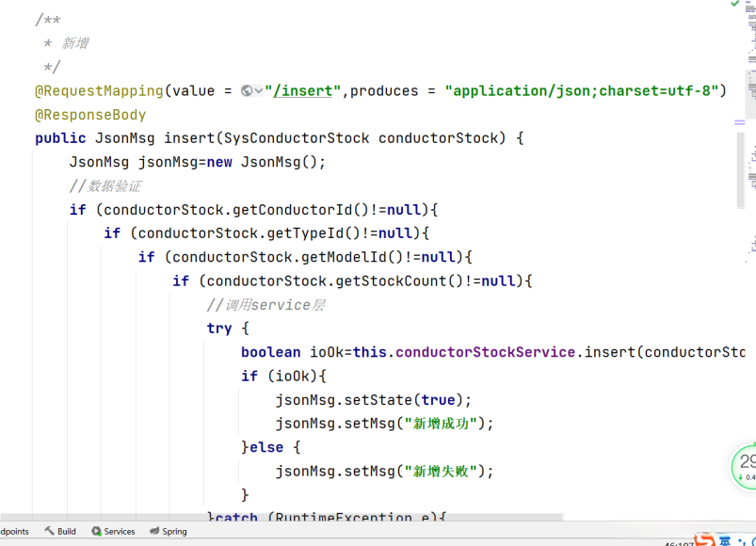Click the orange Sogou input method icon

[x=704, y=540]
